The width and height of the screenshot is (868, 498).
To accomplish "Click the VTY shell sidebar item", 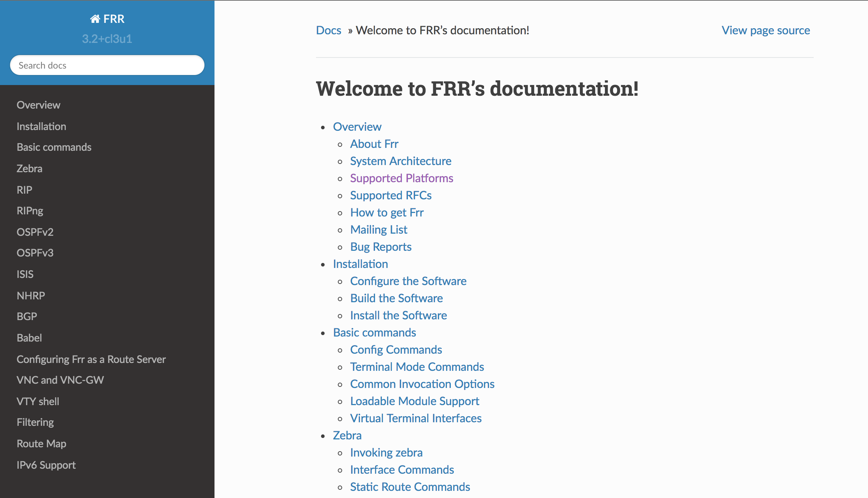I will (x=38, y=401).
